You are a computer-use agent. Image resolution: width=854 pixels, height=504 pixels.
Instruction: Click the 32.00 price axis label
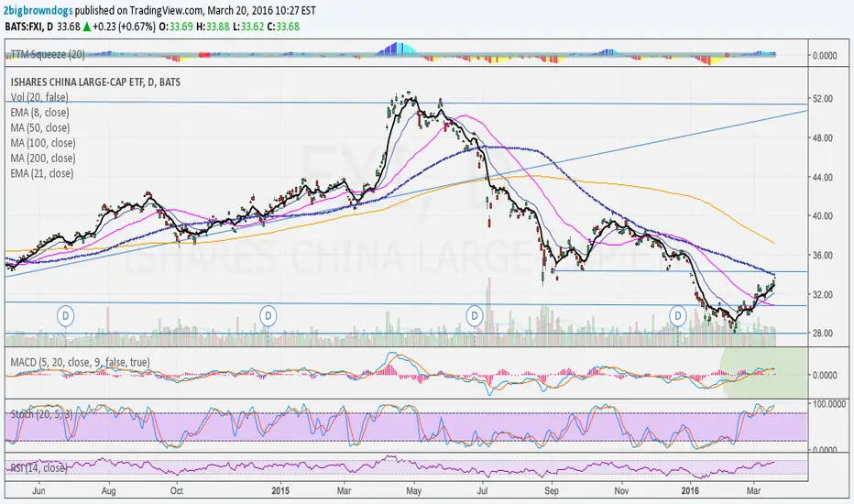point(823,294)
